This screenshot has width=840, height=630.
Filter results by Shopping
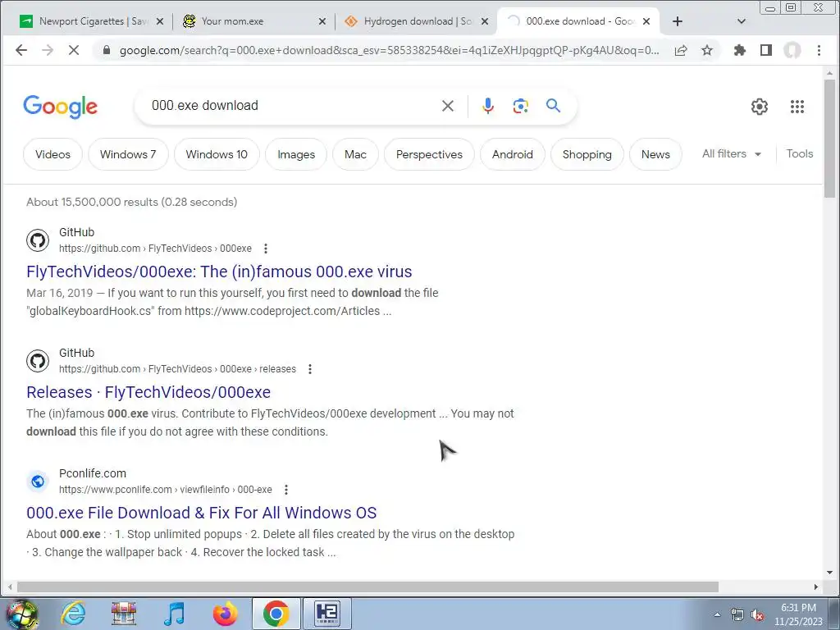click(587, 154)
